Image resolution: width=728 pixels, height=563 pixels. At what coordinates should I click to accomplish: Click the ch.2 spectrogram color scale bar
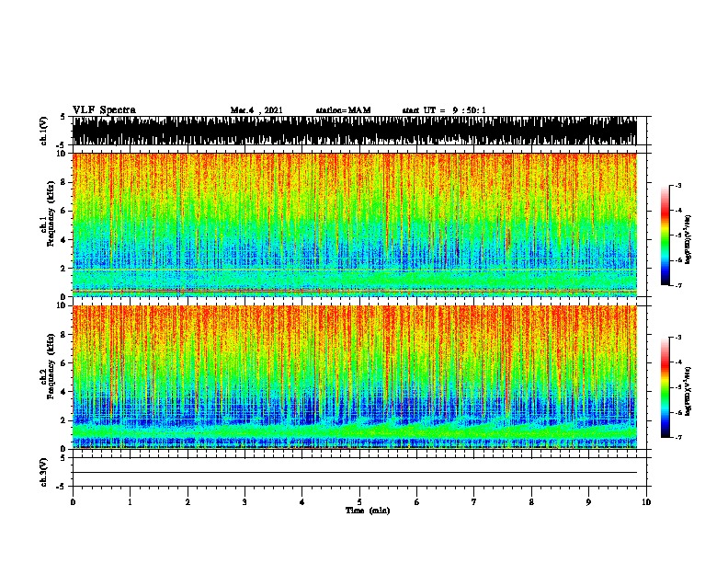pos(665,387)
